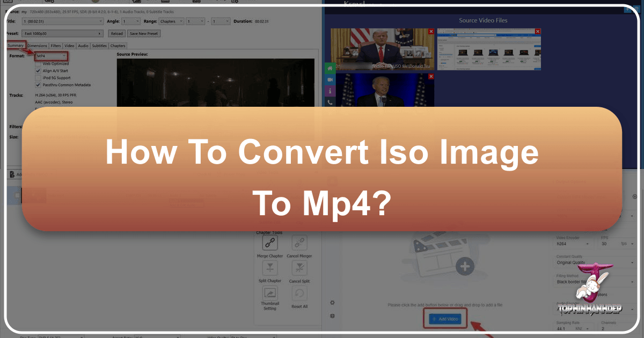
Task: Switch to the Dimensions tab
Action: pos(37,46)
